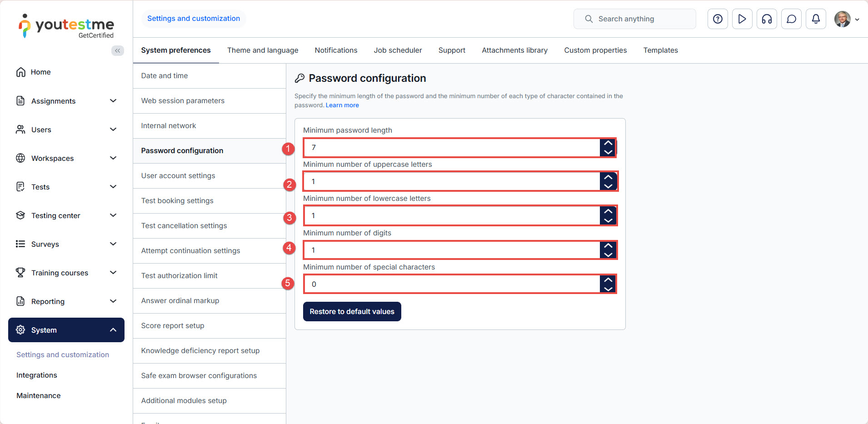868x424 pixels.
Task: Expand the Assignments sidebar menu
Action: (113, 101)
